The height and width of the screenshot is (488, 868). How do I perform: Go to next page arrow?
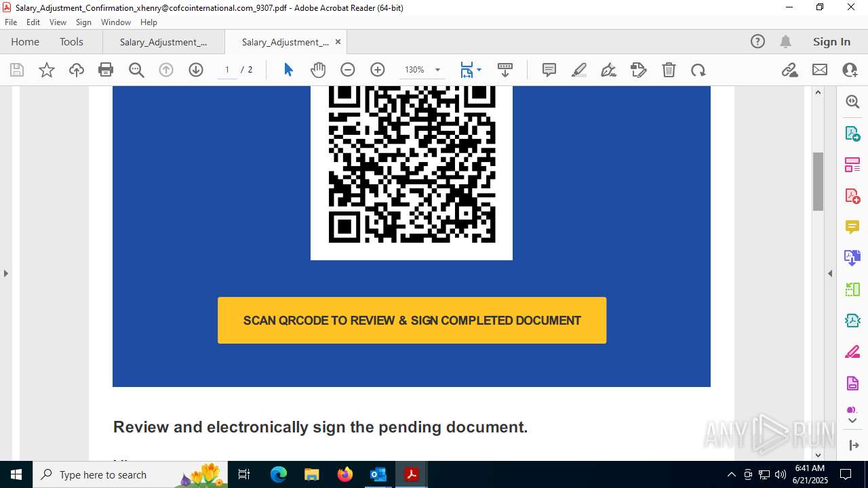[x=196, y=70]
